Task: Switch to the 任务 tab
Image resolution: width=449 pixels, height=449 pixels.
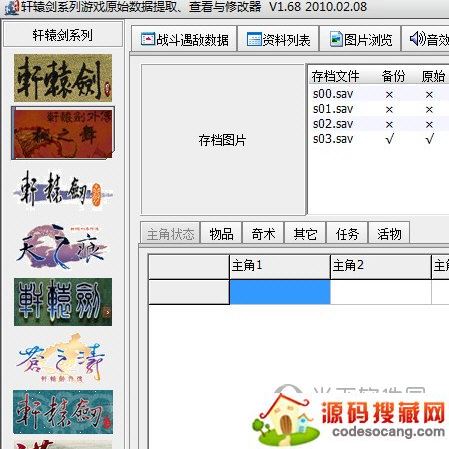Action: (x=347, y=234)
